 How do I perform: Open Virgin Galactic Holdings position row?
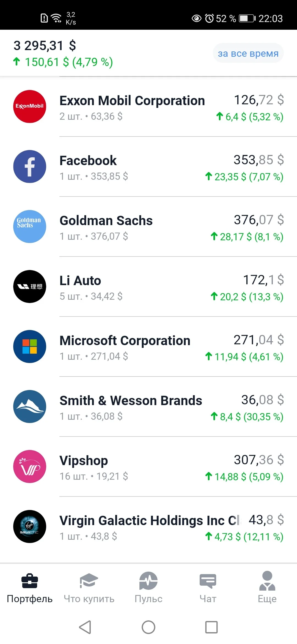coord(148,526)
